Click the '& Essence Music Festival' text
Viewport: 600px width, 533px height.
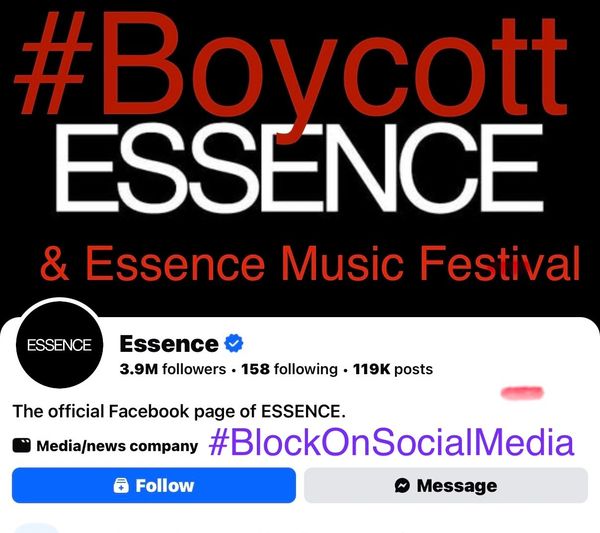(x=309, y=265)
